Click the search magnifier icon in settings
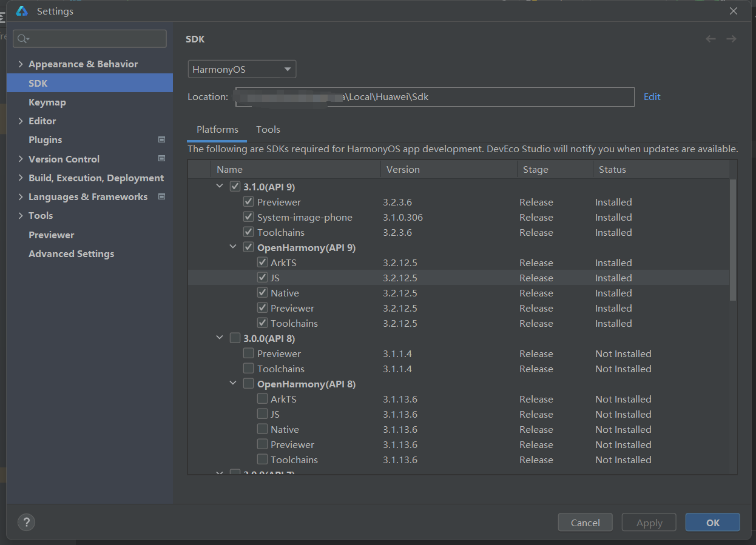This screenshot has height=545, width=756. click(22, 39)
